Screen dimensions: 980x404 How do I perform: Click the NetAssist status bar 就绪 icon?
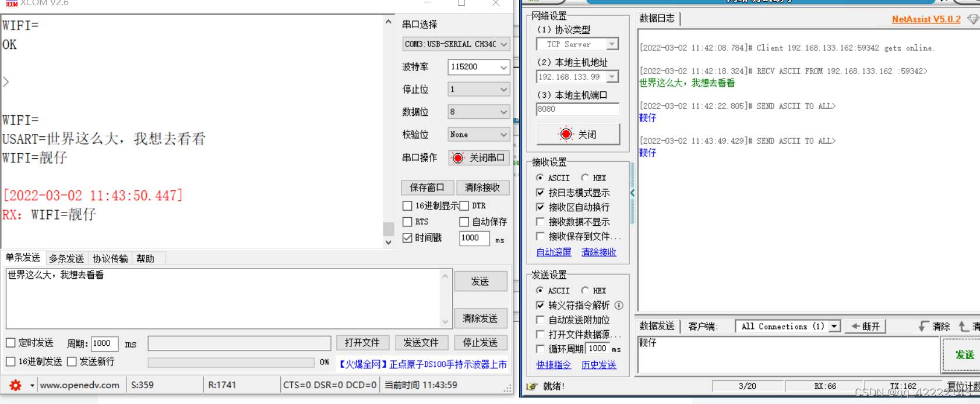coord(532,386)
